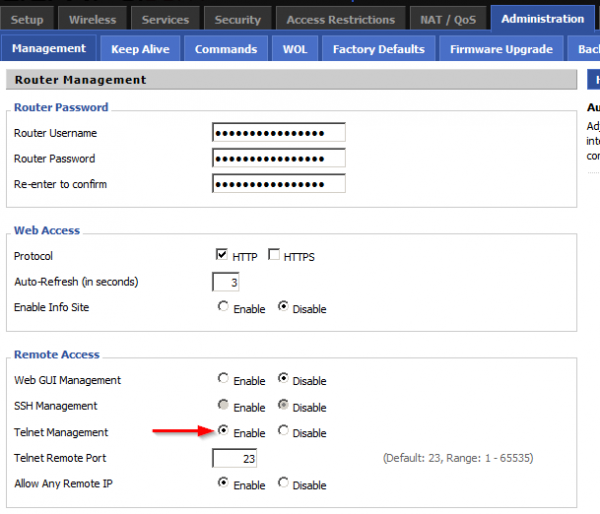Open the Firmware Upgrade sub-tab
The width and height of the screenshot is (600, 514).
[x=501, y=49]
